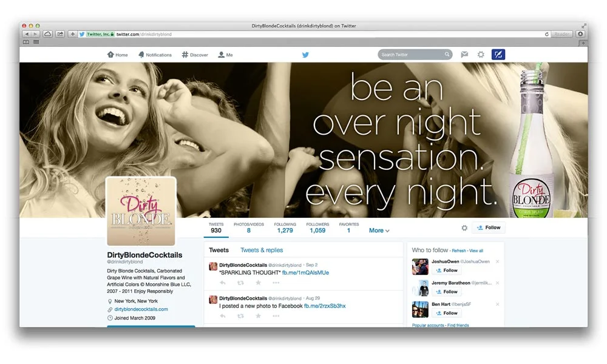Compose a new tweet with quill button
This screenshot has height=364, width=607.
[x=498, y=55]
